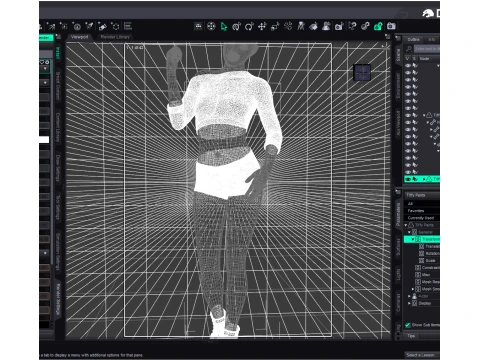Activate the Translate tool with four arrows
This screenshot has height=360, width=480.
coord(262,26)
